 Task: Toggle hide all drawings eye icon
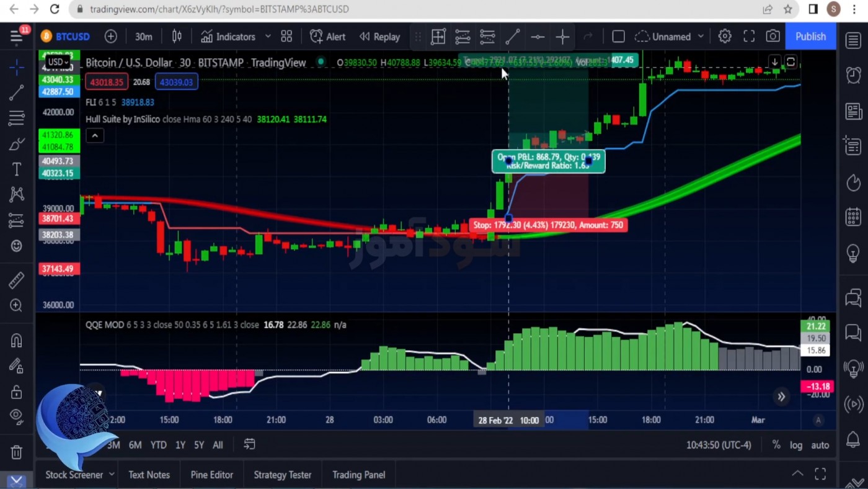(17, 416)
